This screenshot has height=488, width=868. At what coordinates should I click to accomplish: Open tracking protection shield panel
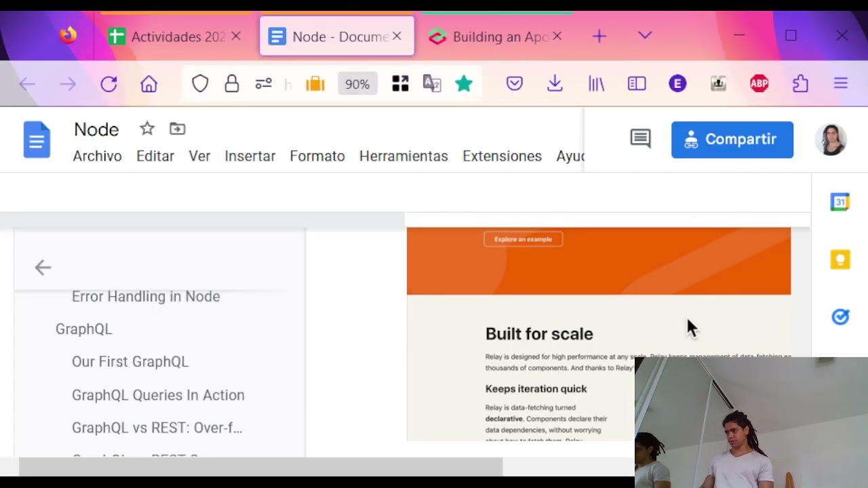[x=200, y=84]
